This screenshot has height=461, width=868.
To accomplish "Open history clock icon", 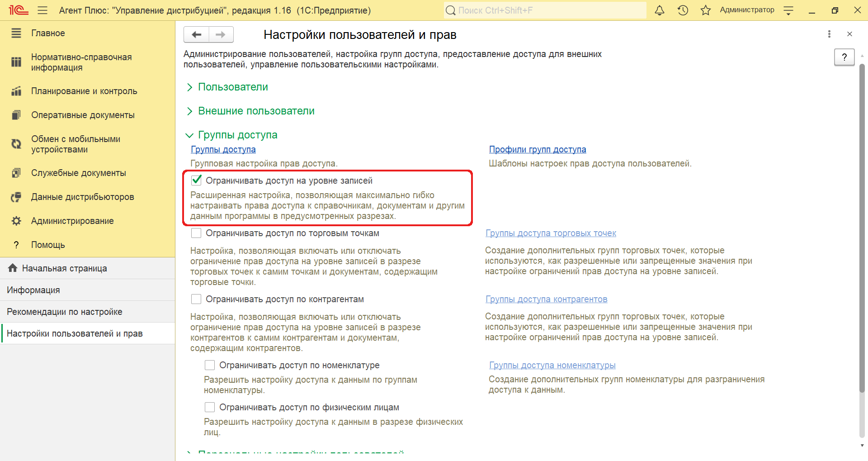I will coord(683,10).
